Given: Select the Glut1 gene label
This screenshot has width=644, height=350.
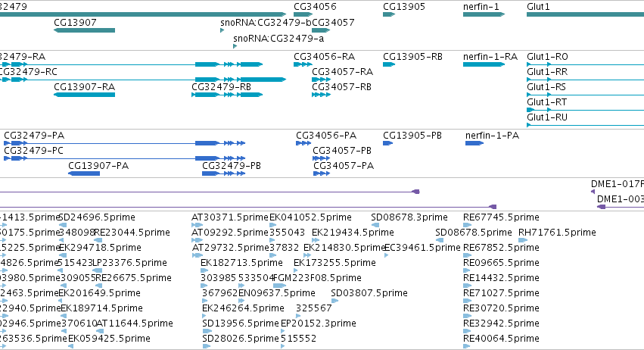Looking at the screenshot, I should [538, 7].
